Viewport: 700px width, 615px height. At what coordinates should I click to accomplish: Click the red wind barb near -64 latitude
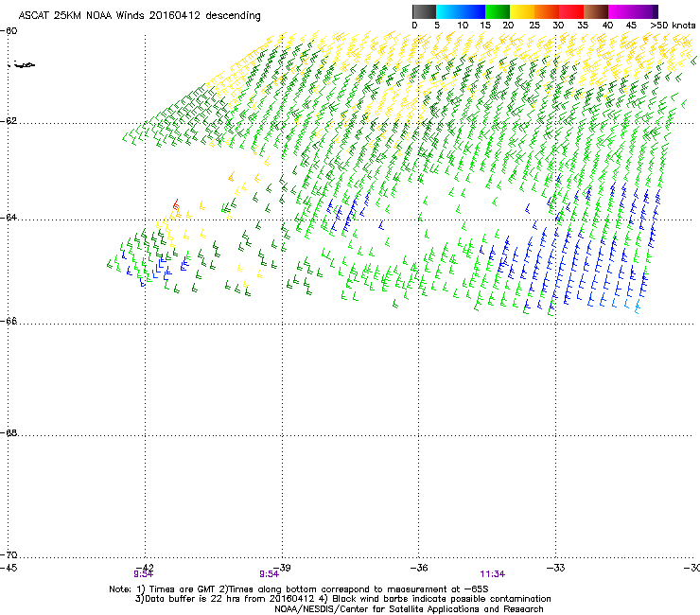pos(176,204)
